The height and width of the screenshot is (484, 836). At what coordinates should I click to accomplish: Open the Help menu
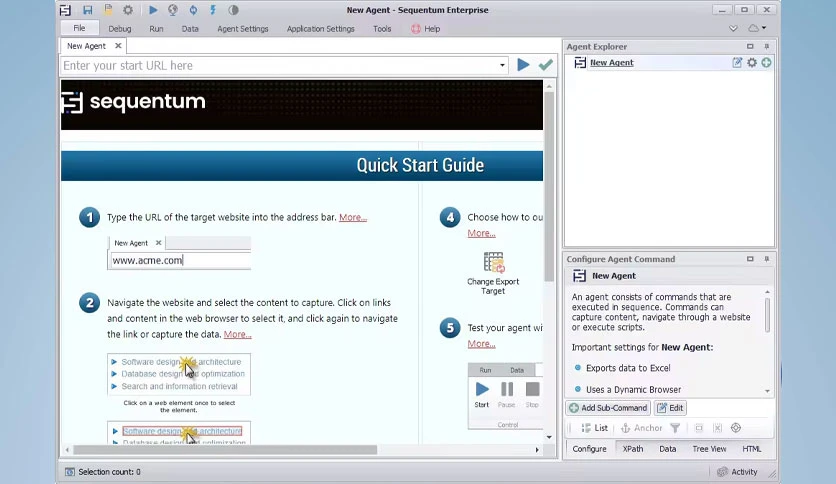pos(425,29)
